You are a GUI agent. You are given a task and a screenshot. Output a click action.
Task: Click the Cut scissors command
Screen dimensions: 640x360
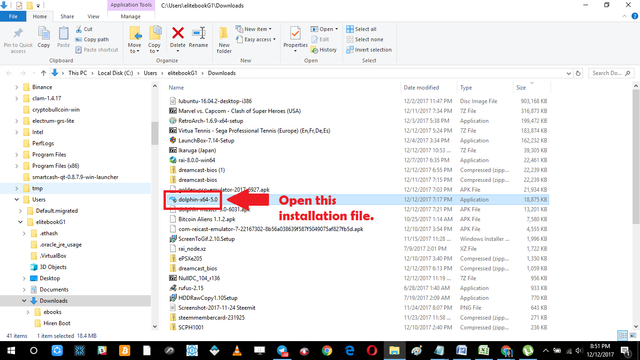pyautogui.click(x=84, y=29)
